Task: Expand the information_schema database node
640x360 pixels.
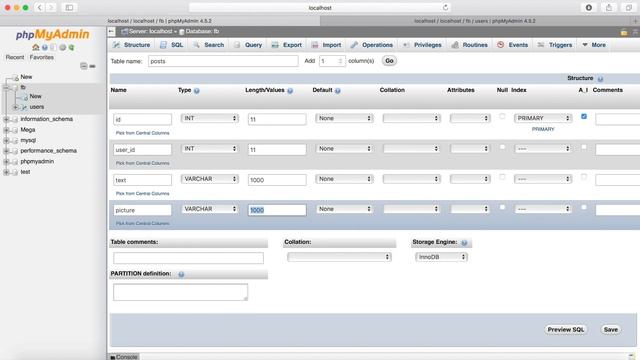Action: [x=6, y=119]
